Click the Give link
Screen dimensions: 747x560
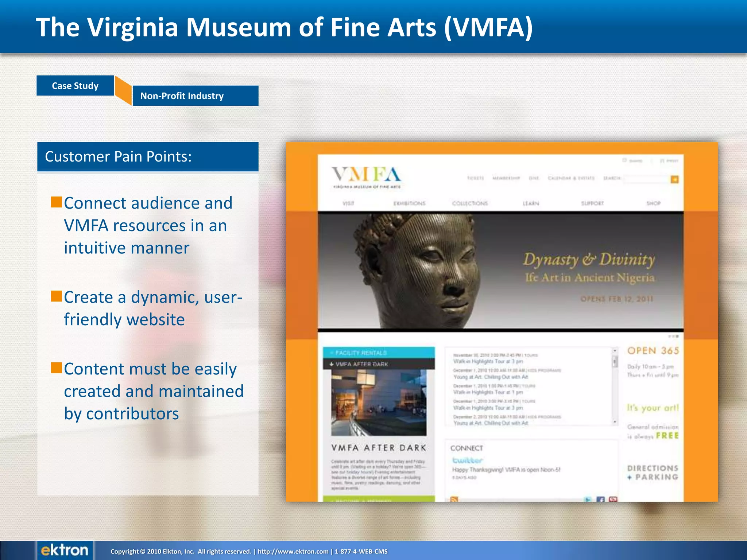pyautogui.click(x=534, y=178)
